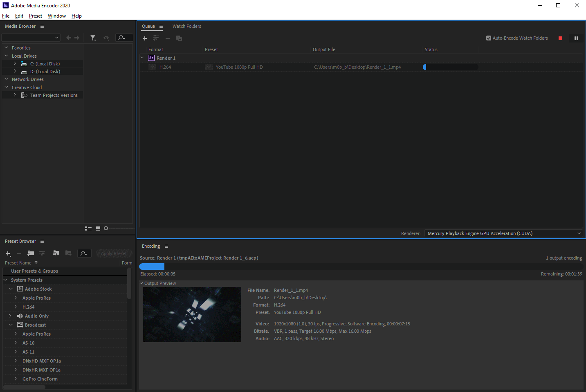Click the Media Browser back arrow

[69, 38]
